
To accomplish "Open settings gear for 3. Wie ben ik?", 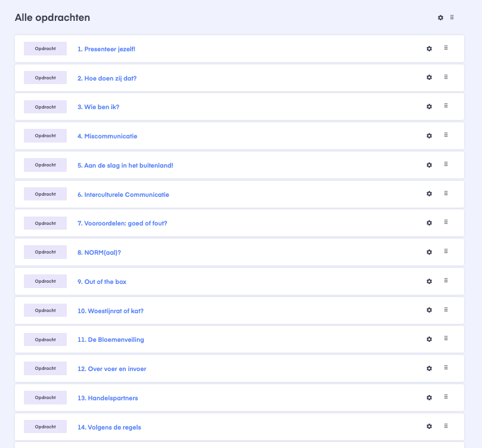I will point(429,107).
